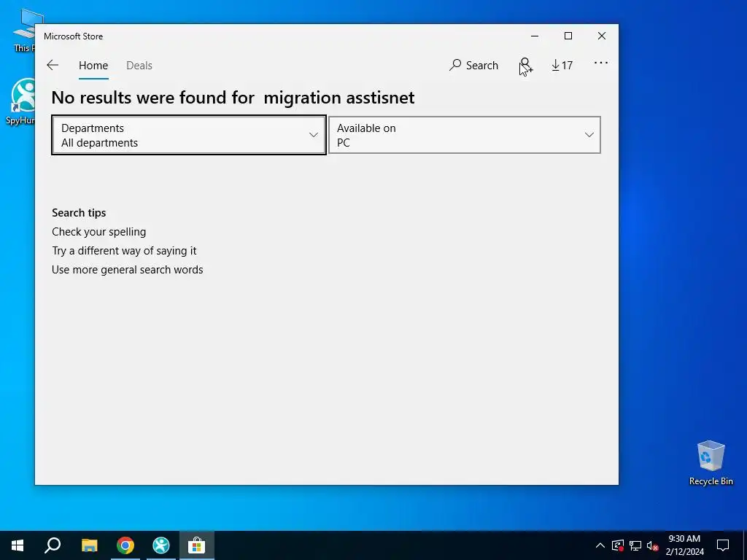
Task: Click the network tray icon
Action: tap(635, 545)
